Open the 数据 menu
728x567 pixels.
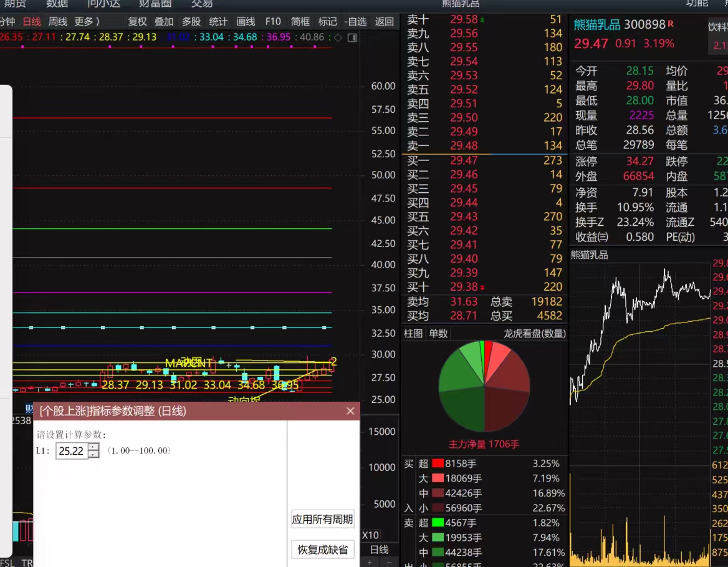pos(57,4)
